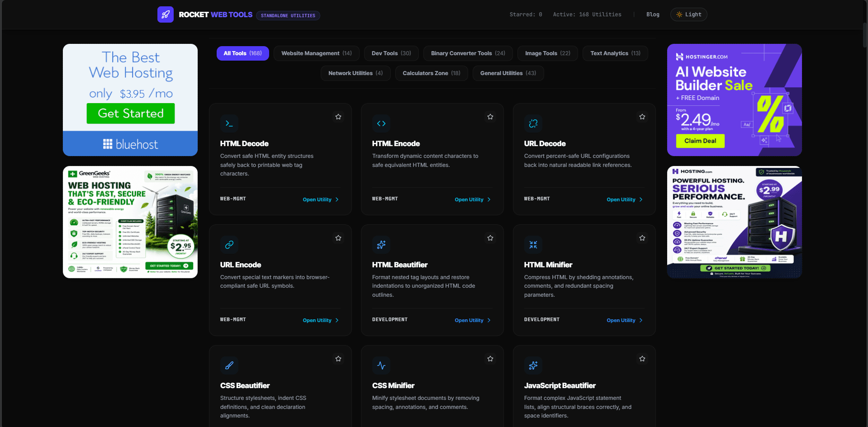Click the CSS Beautifier card title

[245, 385]
